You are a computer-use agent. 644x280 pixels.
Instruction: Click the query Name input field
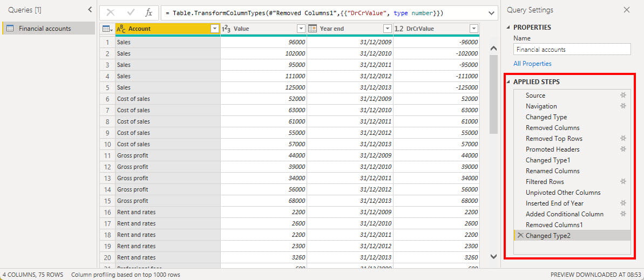(572, 49)
